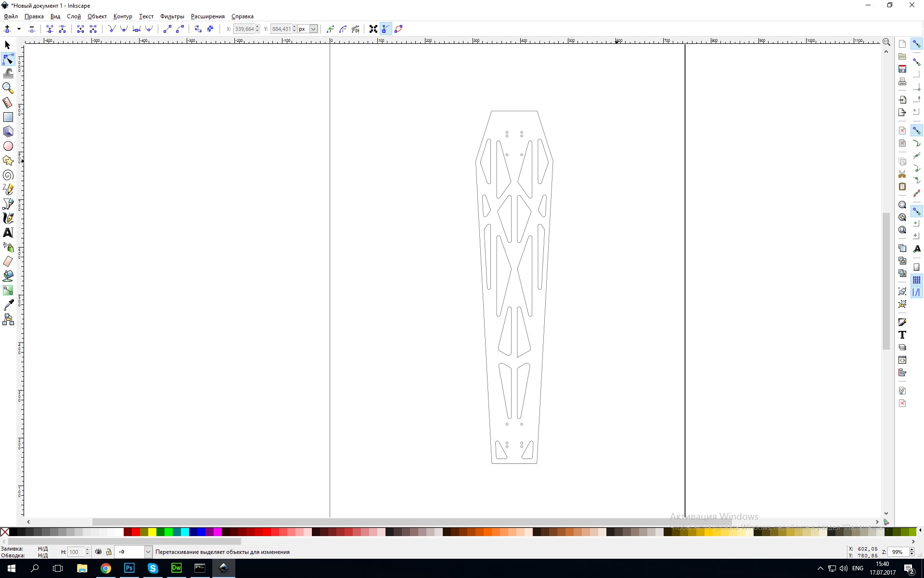Click the Print document icon
The image size is (924, 578).
click(x=902, y=81)
